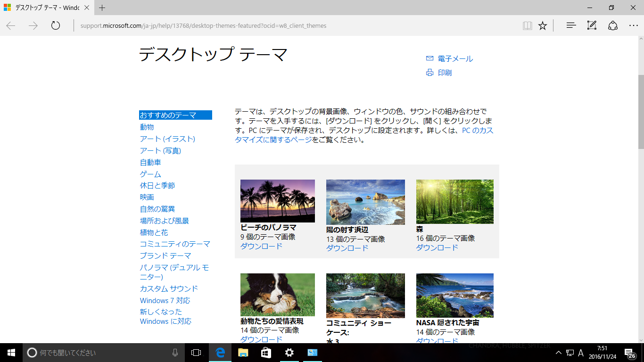Open a new browser tab
This screenshot has height=362, width=644.
point(101,8)
